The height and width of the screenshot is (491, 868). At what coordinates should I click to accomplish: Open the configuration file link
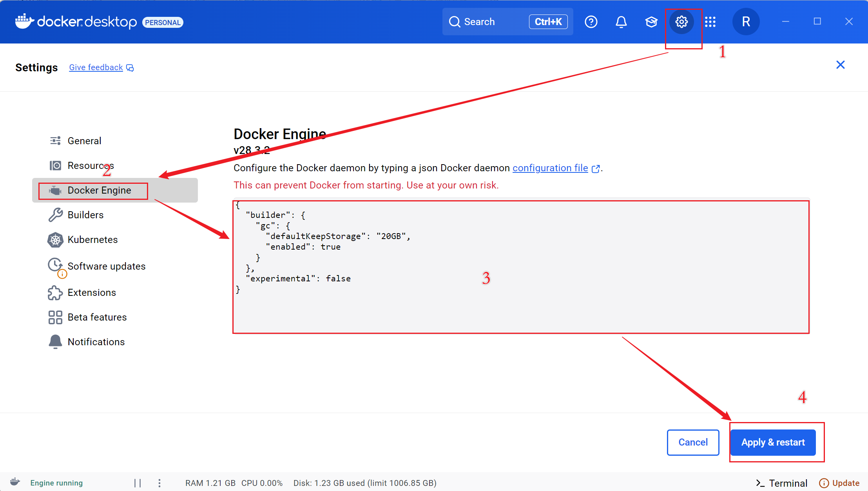click(x=550, y=168)
